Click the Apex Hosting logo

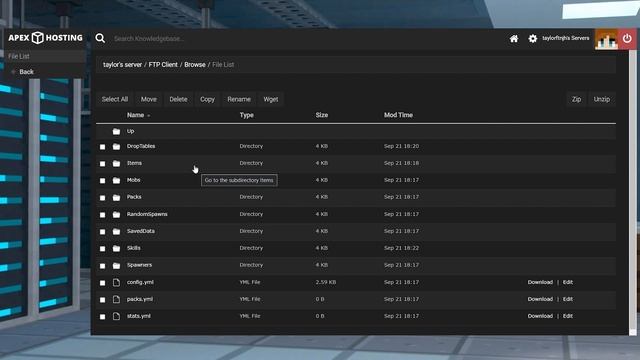(45, 38)
